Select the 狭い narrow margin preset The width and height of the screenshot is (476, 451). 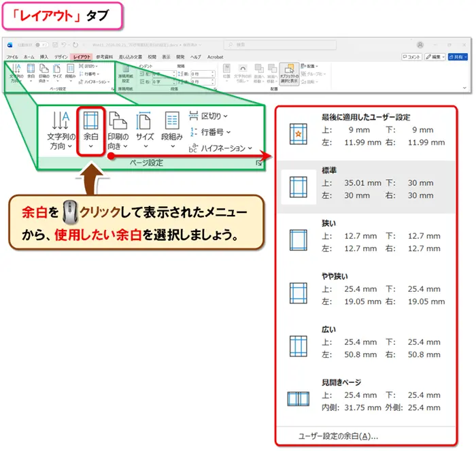366,239
